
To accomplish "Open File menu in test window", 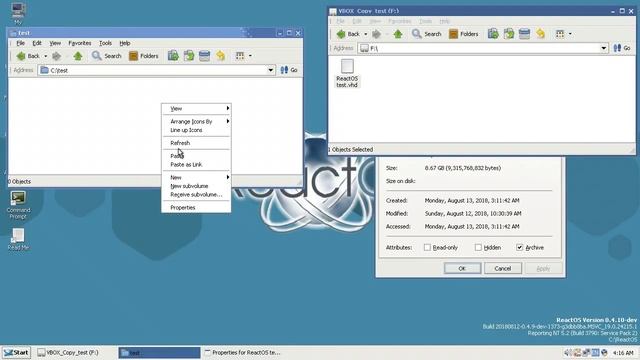I will [x=20, y=43].
